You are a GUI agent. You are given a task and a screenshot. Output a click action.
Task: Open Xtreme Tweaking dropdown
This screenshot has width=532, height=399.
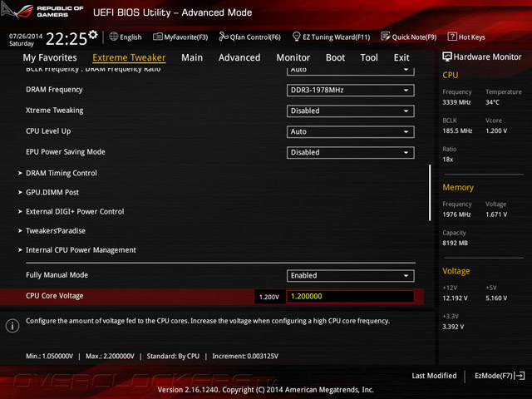pyautogui.click(x=351, y=111)
